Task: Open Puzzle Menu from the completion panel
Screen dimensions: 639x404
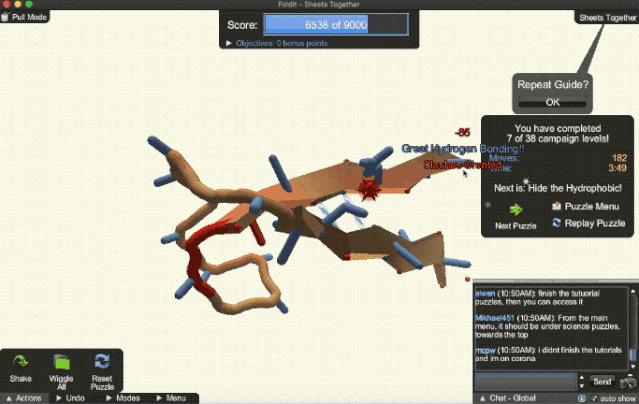Action: point(586,206)
